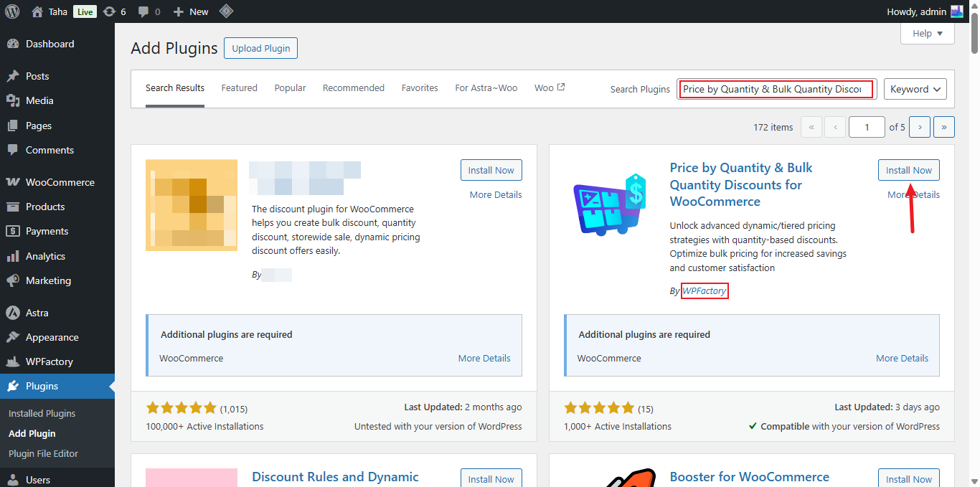Click the Marketing megaphone icon
Viewport: 980px width, 487px height.
tap(12, 280)
